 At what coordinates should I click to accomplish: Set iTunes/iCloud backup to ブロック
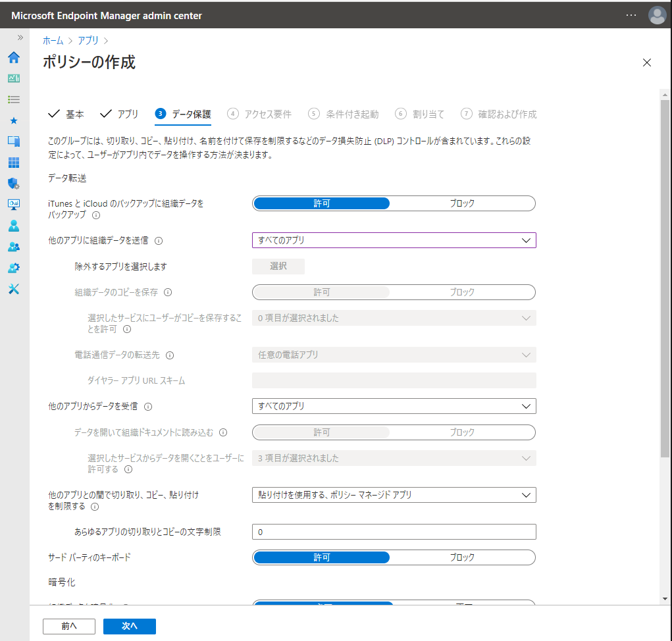pos(462,203)
